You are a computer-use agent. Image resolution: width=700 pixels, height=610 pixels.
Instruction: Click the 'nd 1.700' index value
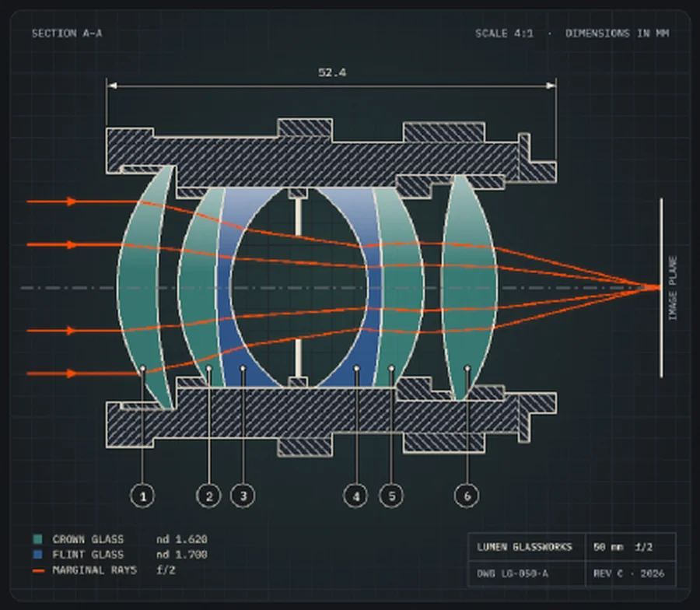coord(182,555)
